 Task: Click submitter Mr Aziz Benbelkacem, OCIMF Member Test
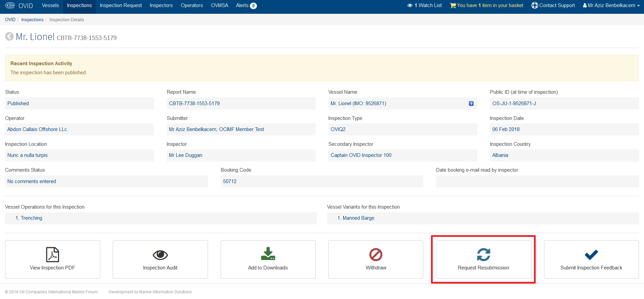[x=241, y=129]
